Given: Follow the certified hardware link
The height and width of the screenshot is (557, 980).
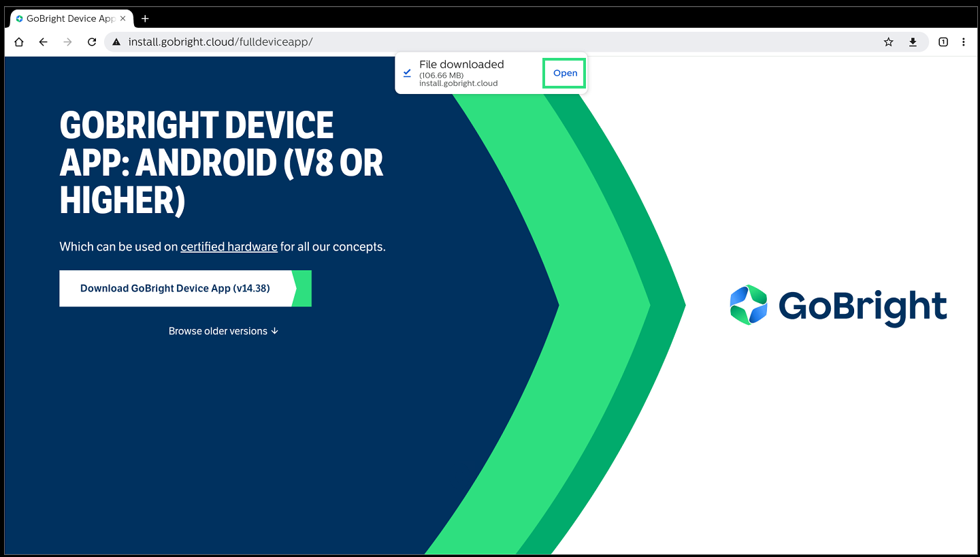Looking at the screenshot, I should [x=229, y=246].
